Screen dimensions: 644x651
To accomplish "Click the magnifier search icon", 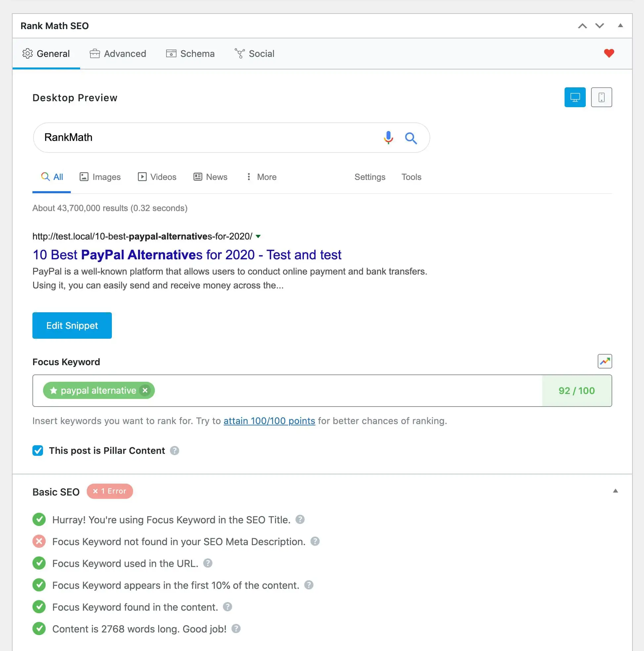I will (x=411, y=138).
